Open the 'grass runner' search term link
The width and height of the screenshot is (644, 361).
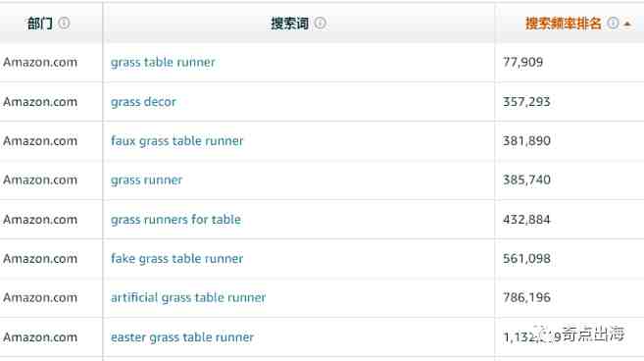click(146, 180)
